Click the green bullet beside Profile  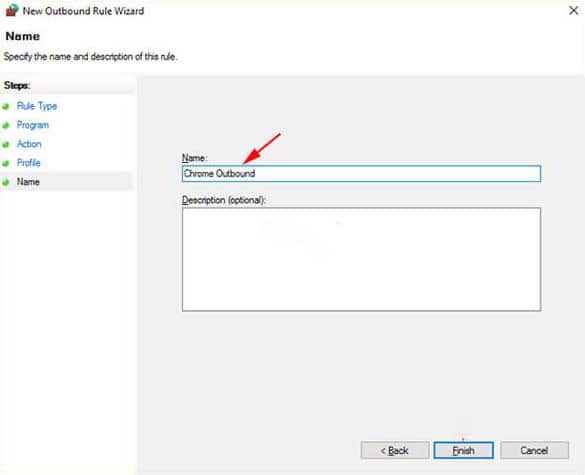[x=6, y=163]
